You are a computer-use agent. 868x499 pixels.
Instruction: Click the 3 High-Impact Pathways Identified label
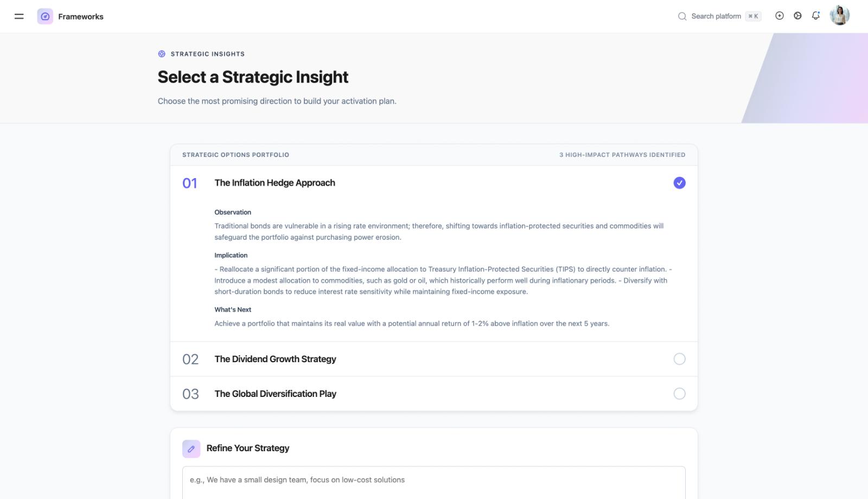click(x=622, y=154)
